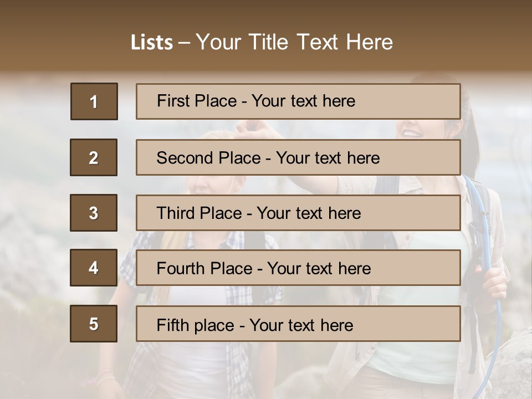Click the words 'Fourth Place' in bar four
532x399 pixels.
click(204, 269)
